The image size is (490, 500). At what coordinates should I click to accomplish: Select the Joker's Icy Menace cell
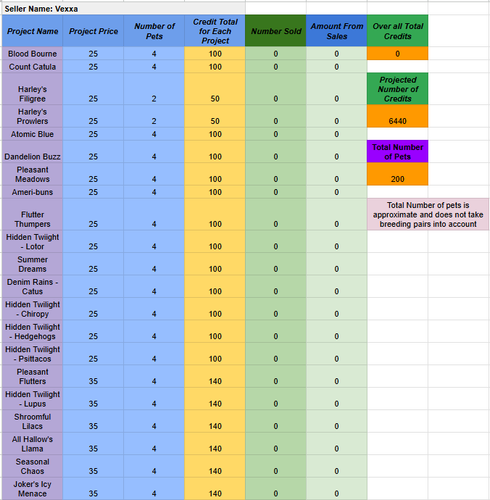click(32, 489)
